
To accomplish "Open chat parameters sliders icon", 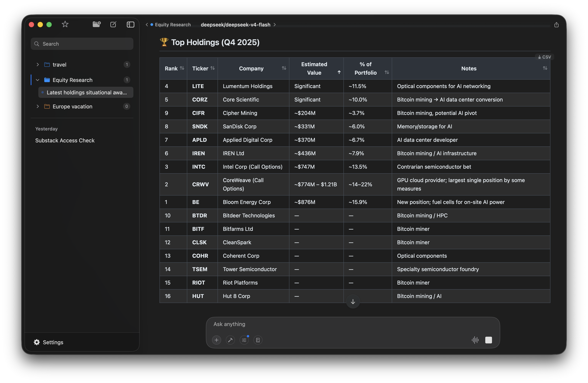I will point(244,340).
